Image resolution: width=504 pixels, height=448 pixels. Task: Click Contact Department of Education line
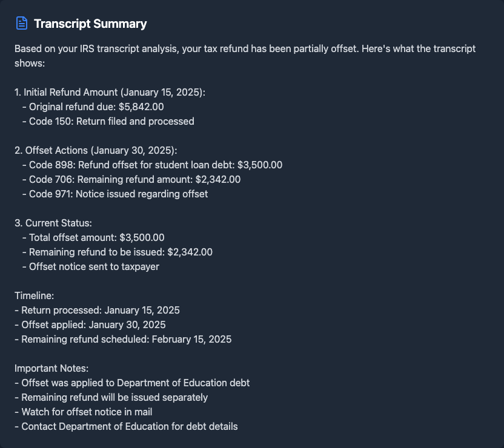point(126,426)
